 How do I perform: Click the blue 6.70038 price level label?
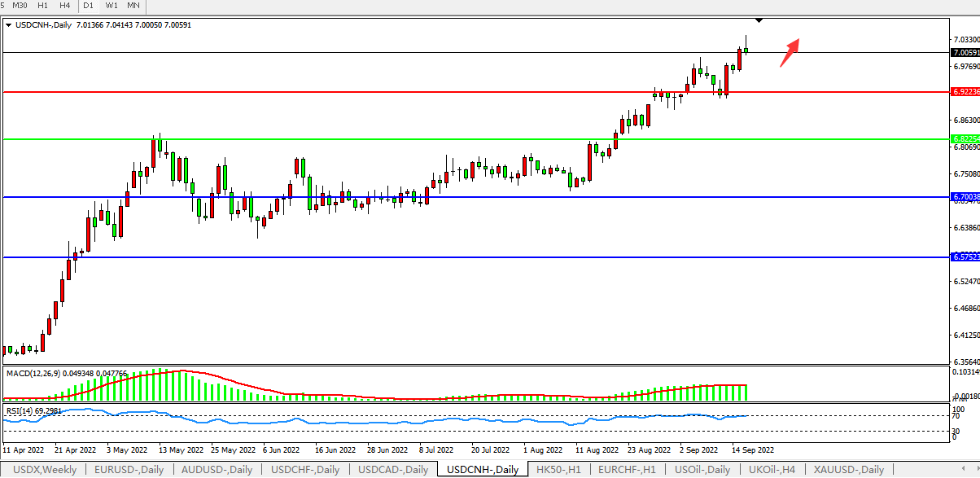(965, 197)
